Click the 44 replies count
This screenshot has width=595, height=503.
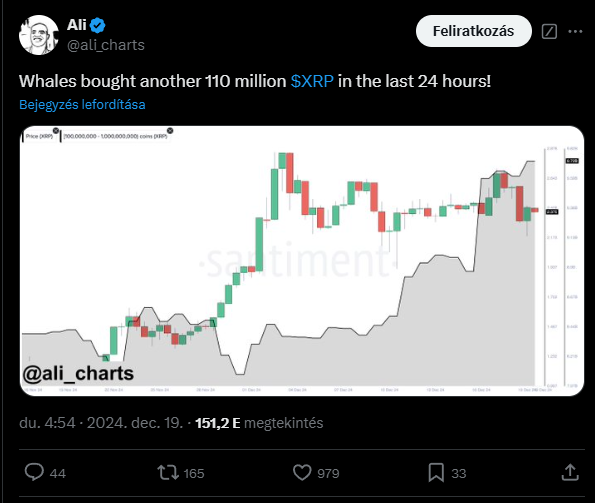point(58,473)
